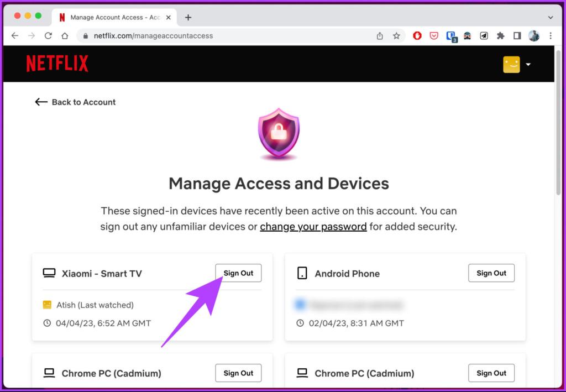Open the Pocket extension icon
The height and width of the screenshot is (392, 566).
coord(434,36)
